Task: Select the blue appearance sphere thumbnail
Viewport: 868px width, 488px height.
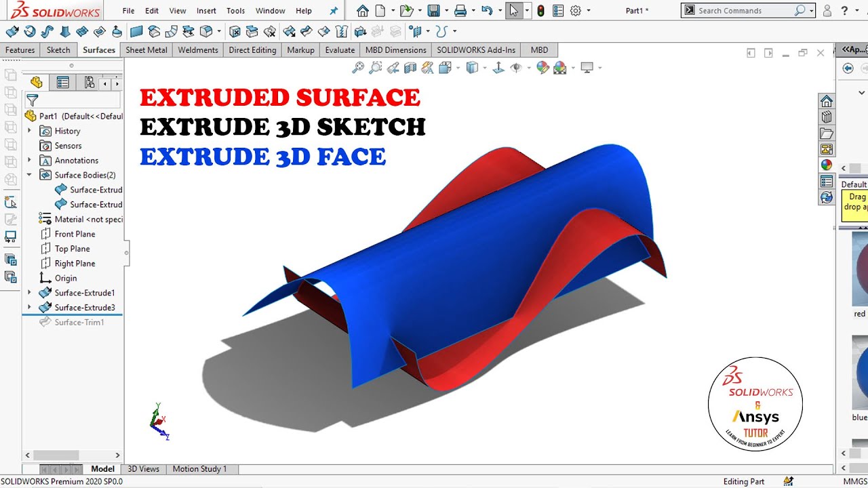Action: click(860, 373)
